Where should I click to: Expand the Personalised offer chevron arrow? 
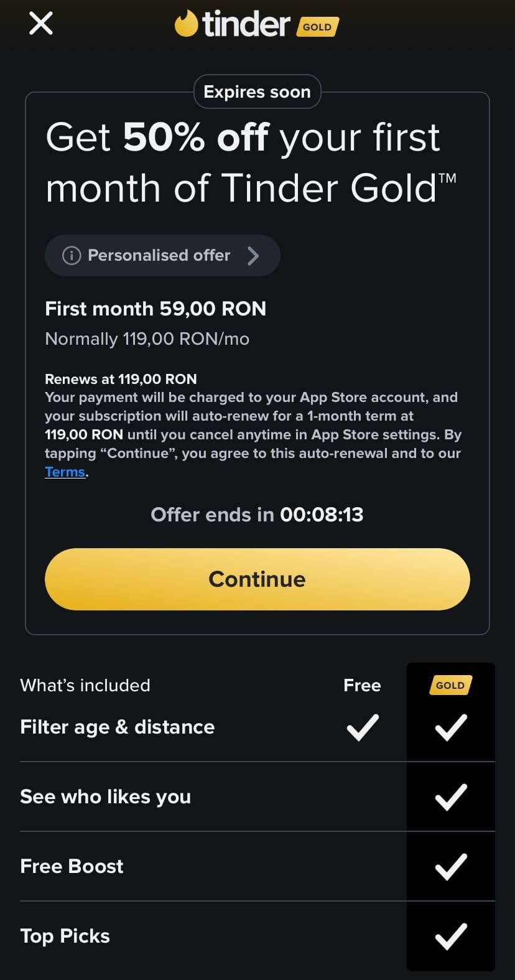pos(253,255)
